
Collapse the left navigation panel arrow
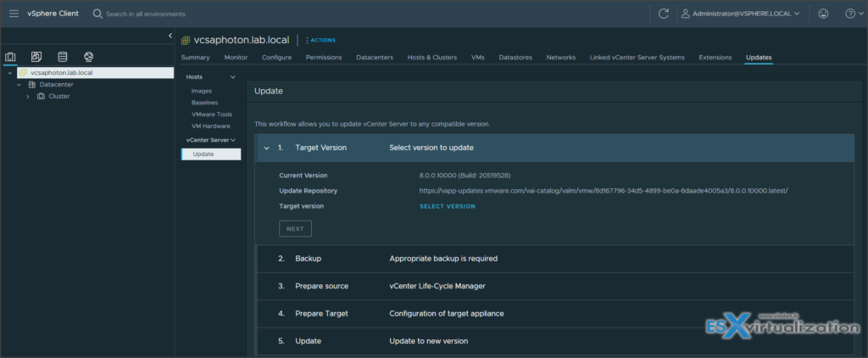click(x=170, y=36)
